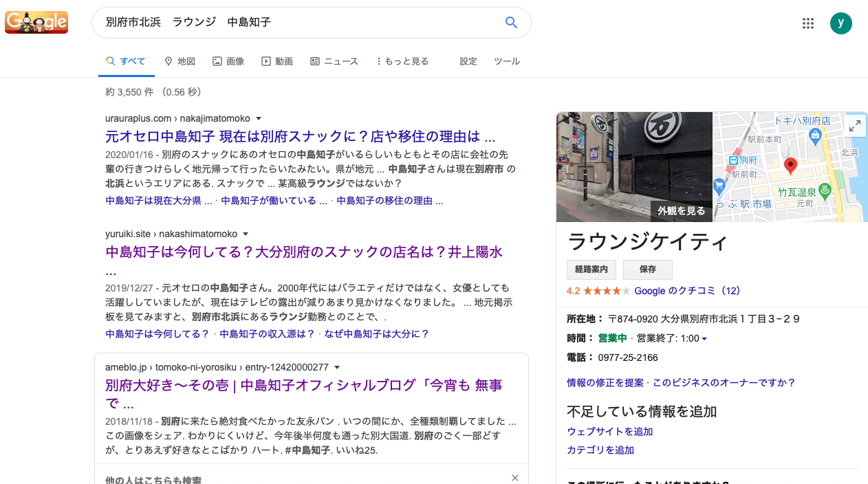The image size is (868, 484).
Task: Open Google のクチコミ (12) reviews
Action: point(688,291)
